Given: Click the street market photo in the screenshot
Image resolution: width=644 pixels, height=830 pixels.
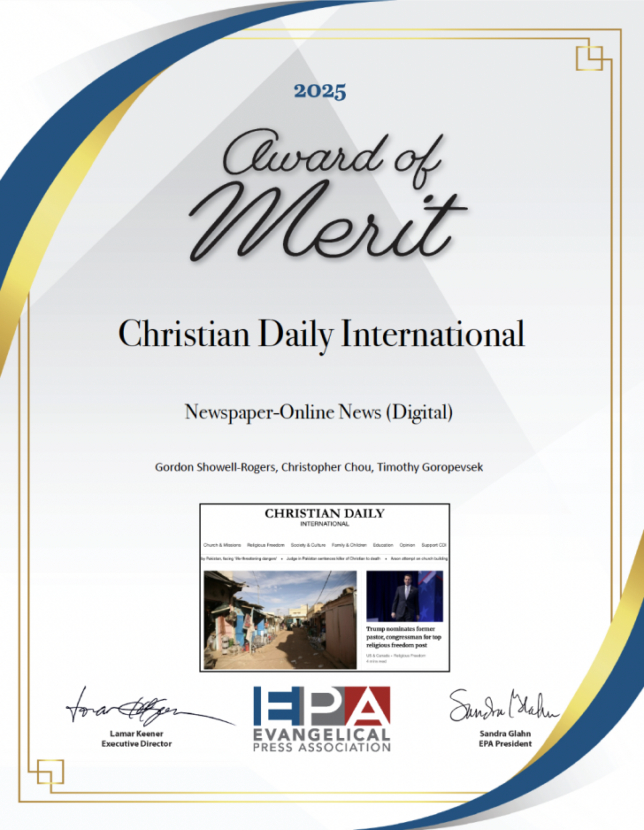Looking at the screenshot, I should click(280, 620).
